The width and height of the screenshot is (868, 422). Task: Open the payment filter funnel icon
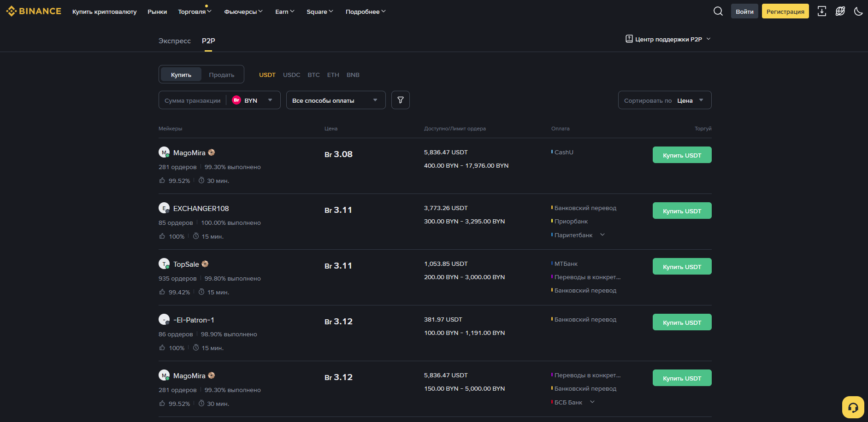(400, 100)
